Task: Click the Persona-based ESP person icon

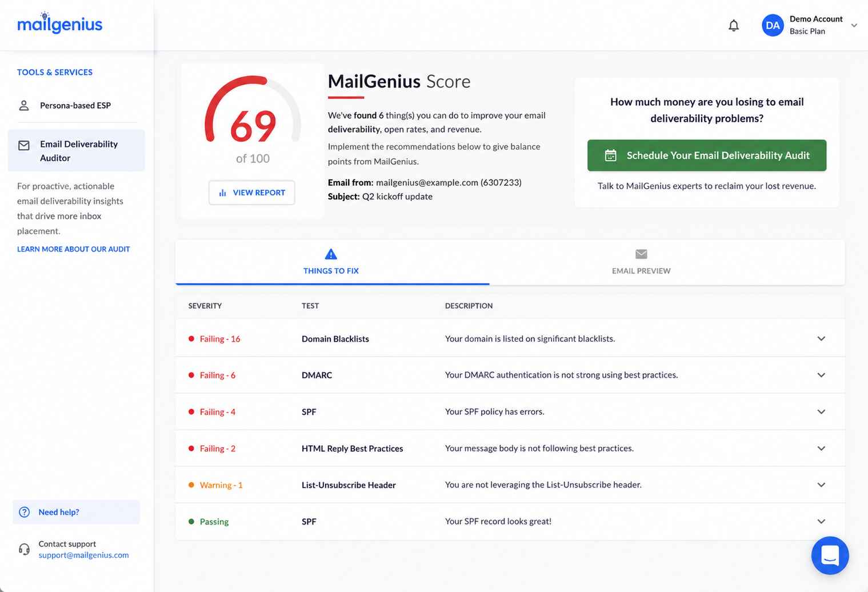Action: coord(24,105)
